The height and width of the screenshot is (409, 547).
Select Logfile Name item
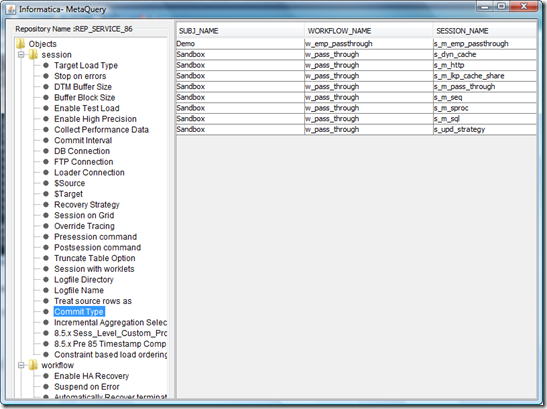79,290
